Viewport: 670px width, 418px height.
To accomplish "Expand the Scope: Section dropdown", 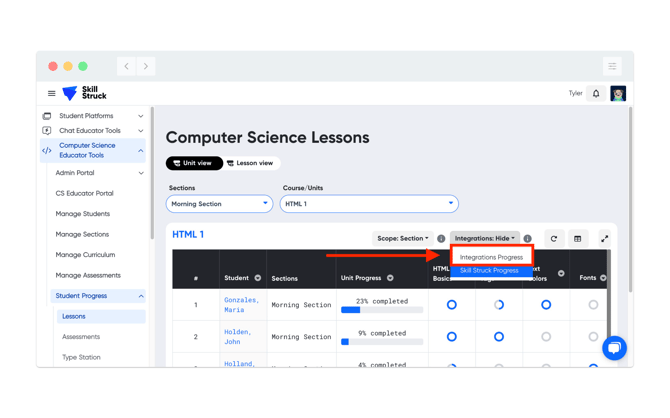I will point(403,238).
